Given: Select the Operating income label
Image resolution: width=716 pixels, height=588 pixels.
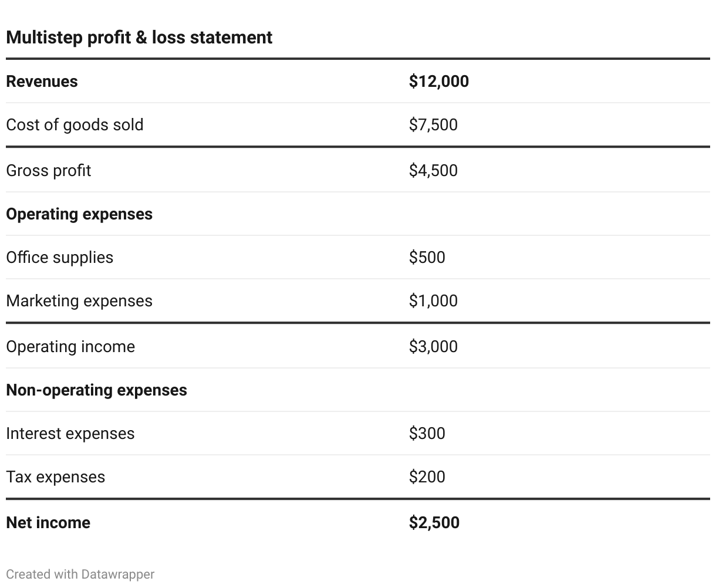Looking at the screenshot, I should pyautogui.click(x=70, y=346).
